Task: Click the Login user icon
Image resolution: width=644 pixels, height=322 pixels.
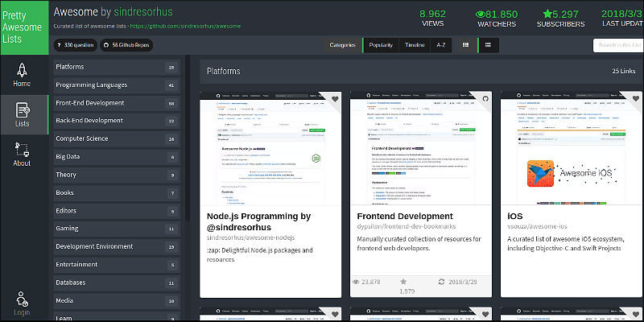Action: (x=22, y=299)
